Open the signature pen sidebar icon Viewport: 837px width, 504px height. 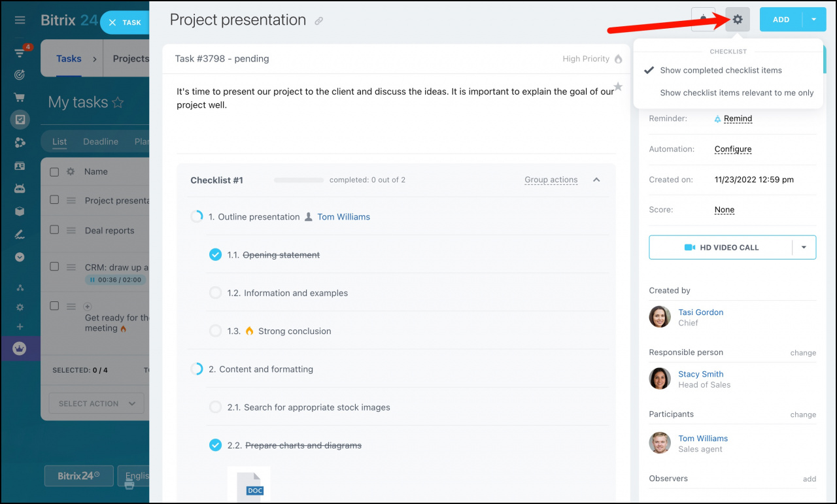pos(20,234)
